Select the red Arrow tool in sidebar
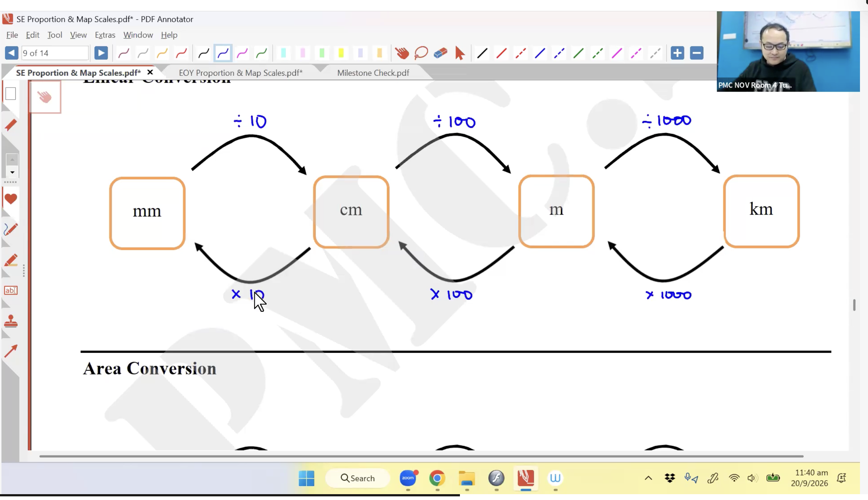Screen dimensions: 868x500 coord(11,351)
